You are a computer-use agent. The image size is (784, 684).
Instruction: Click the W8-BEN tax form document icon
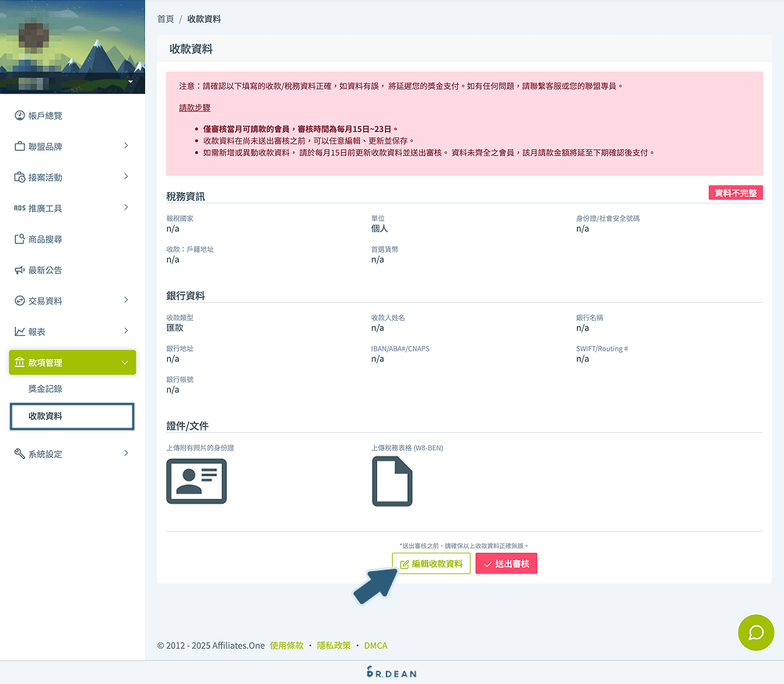[x=392, y=481]
